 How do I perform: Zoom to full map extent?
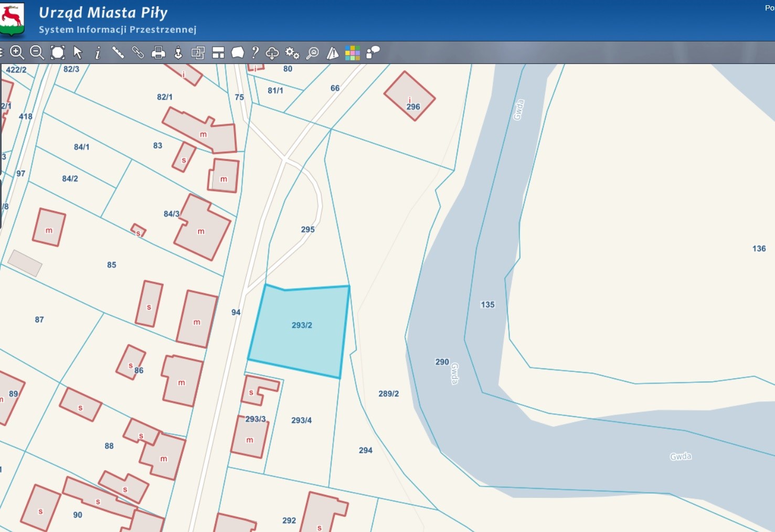point(58,52)
